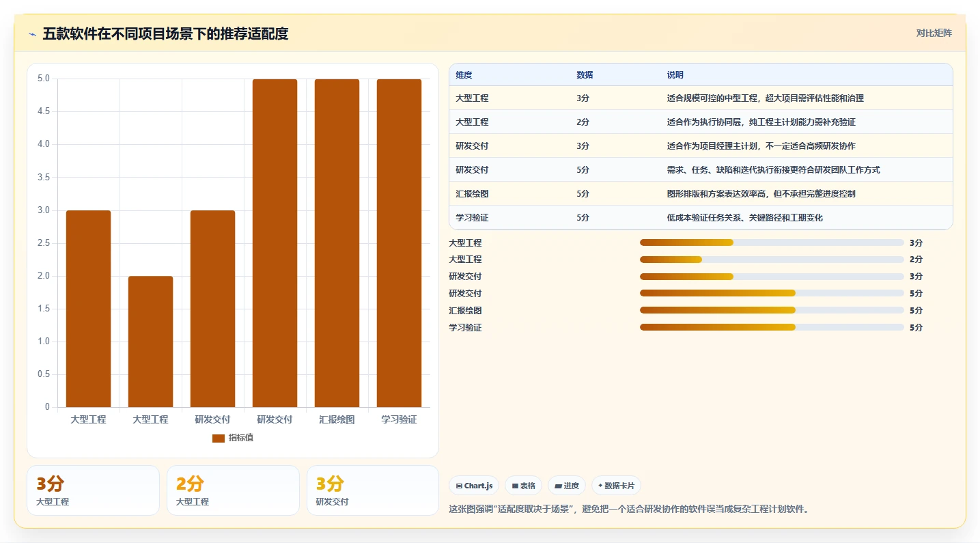
Task: Click the 学习验证 label under the chart axis
Action: [x=399, y=419]
